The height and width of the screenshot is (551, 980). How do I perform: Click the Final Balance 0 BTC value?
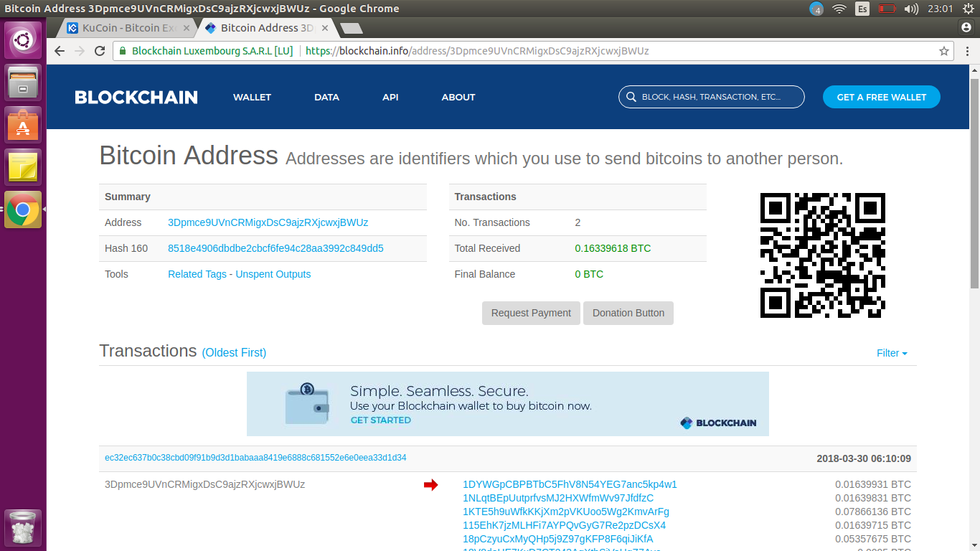tap(589, 274)
